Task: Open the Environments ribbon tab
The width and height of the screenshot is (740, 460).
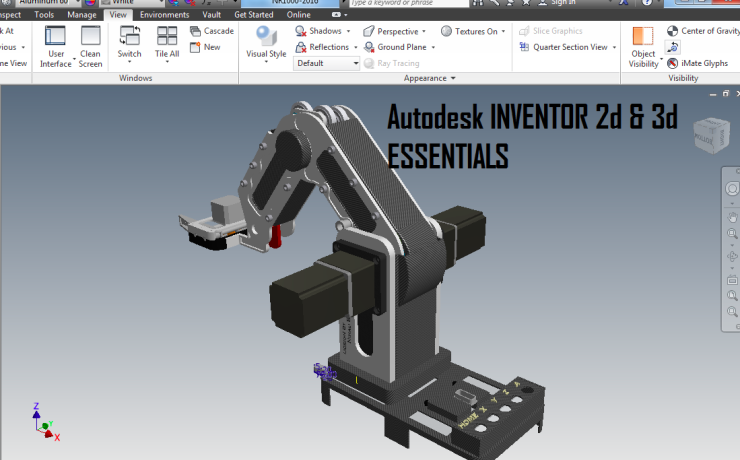Action: (164, 15)
